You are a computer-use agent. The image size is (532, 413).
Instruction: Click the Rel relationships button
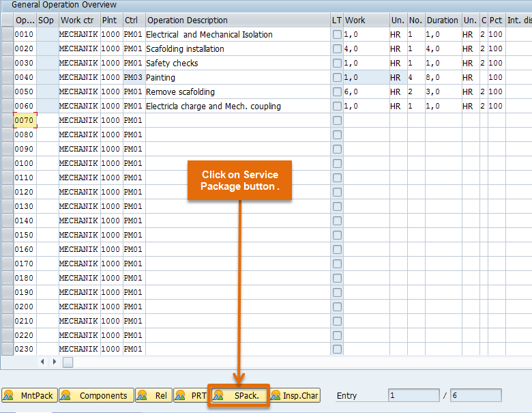(x=153, y=395)
